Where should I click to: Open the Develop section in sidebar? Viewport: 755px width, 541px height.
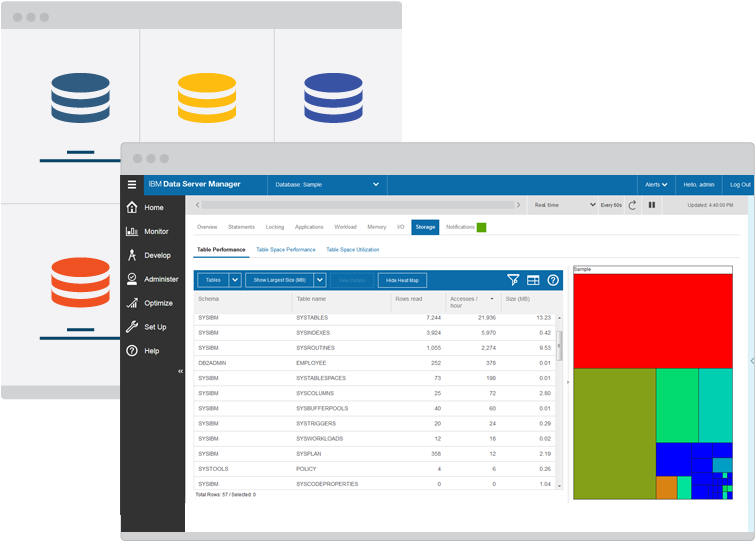tap(148, 255)
